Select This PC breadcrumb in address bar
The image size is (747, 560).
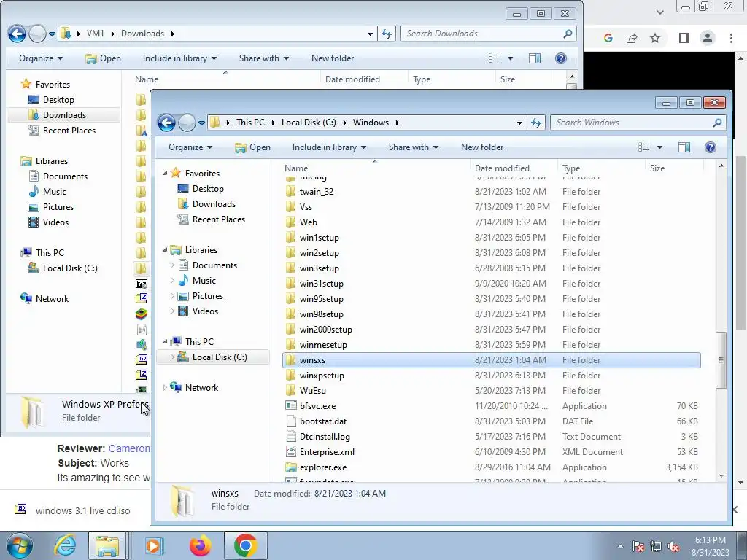coord(251,122)
